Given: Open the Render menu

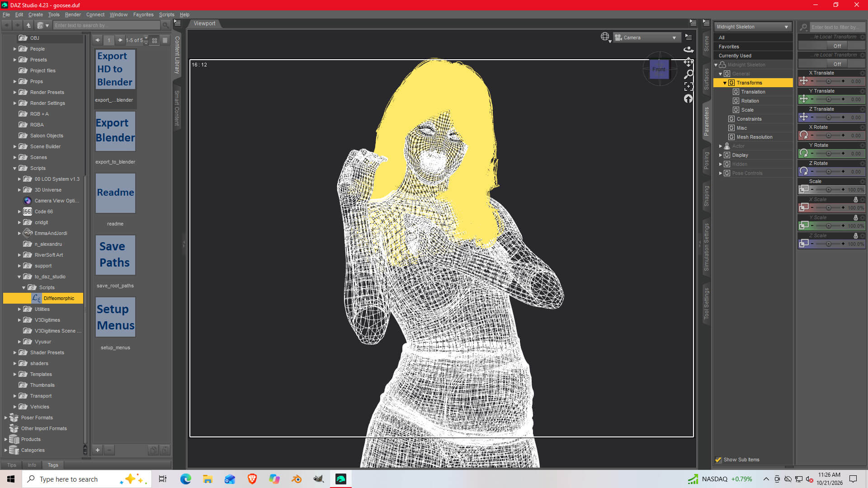Looking at the screenshot, I should click(x=73, y=14).
